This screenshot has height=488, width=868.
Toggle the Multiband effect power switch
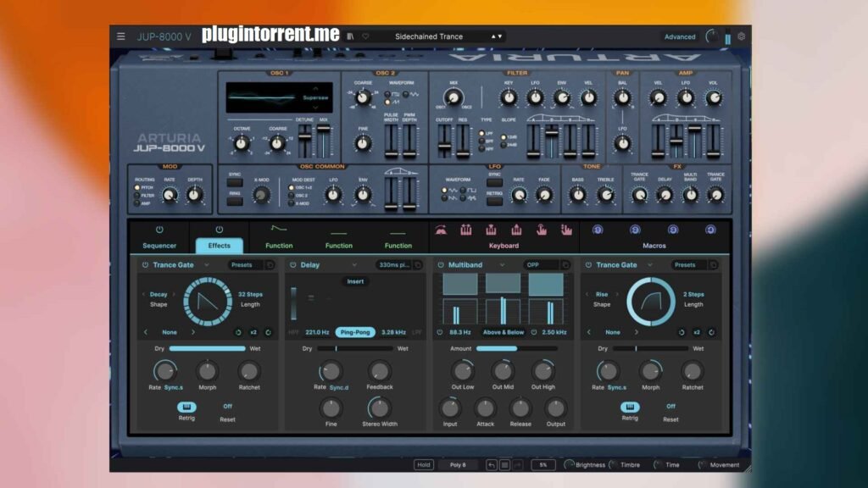(441, 265)
